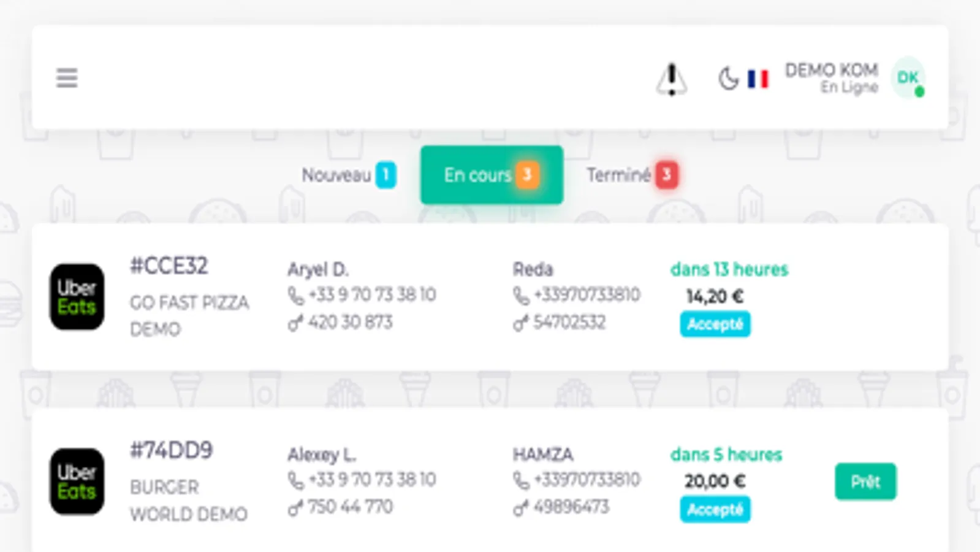Switch to the Terminé tab
980x552 pixels.
[628, 175]
